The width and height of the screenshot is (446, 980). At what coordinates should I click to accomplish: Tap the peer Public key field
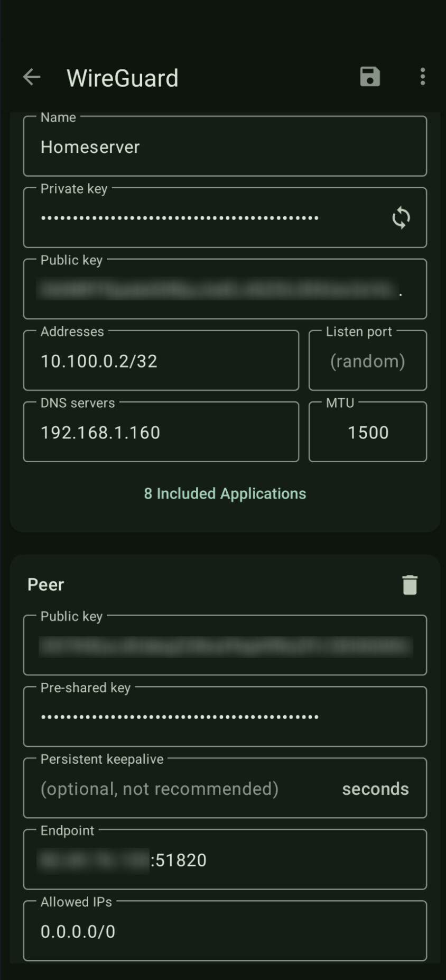pos(225,646)
